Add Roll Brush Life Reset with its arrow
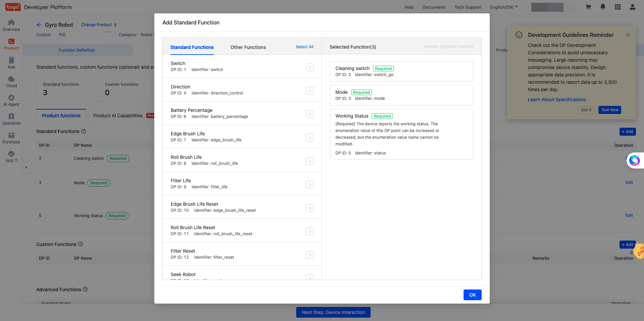This screenshot has height=321, width=644. pyautogui.click(x=310, y=232)
